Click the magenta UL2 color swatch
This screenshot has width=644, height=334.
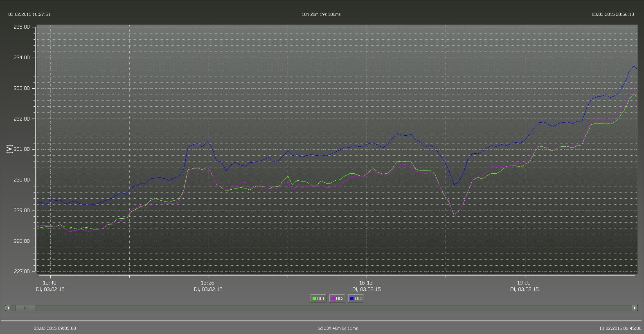333,298
